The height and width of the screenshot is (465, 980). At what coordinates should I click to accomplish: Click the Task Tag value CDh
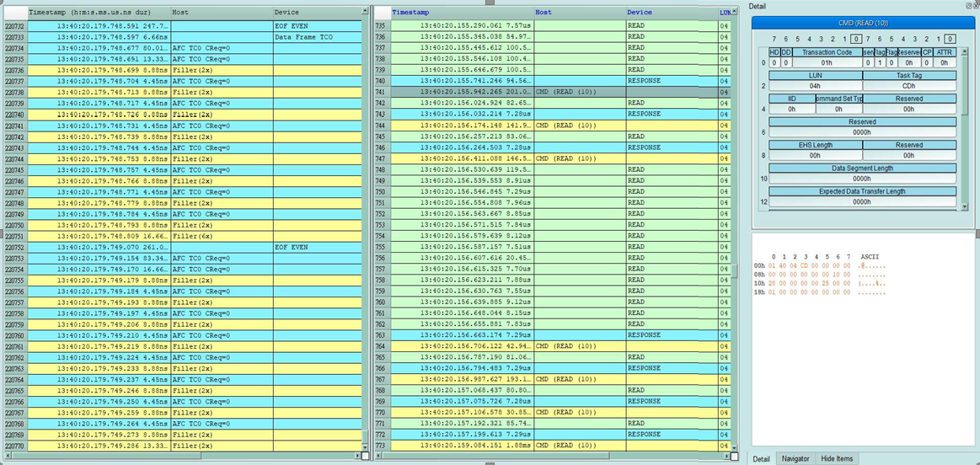(908, 85)
